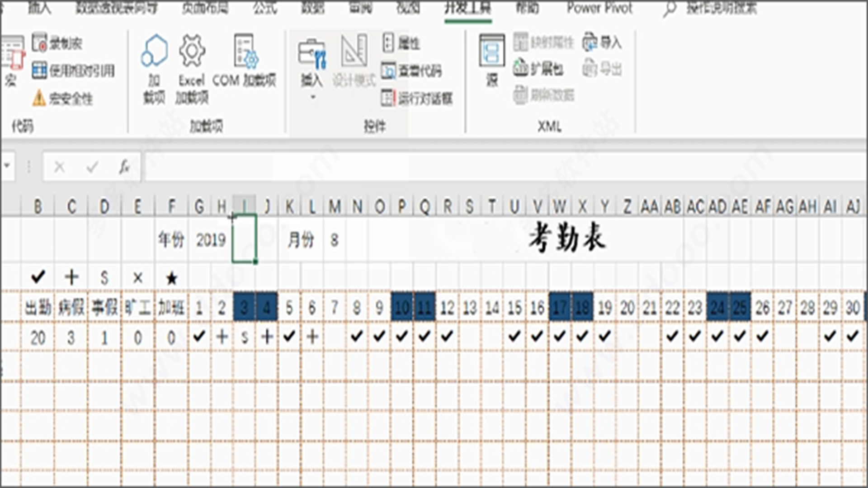Open Excel Add-ins gear icon
The image size is (868, 488).
(192, 51)
